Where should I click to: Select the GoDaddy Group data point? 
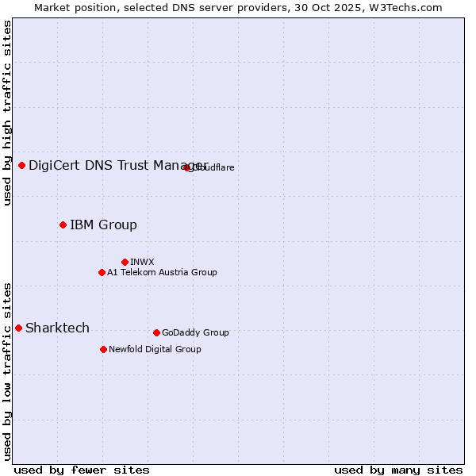pos(156,332)
